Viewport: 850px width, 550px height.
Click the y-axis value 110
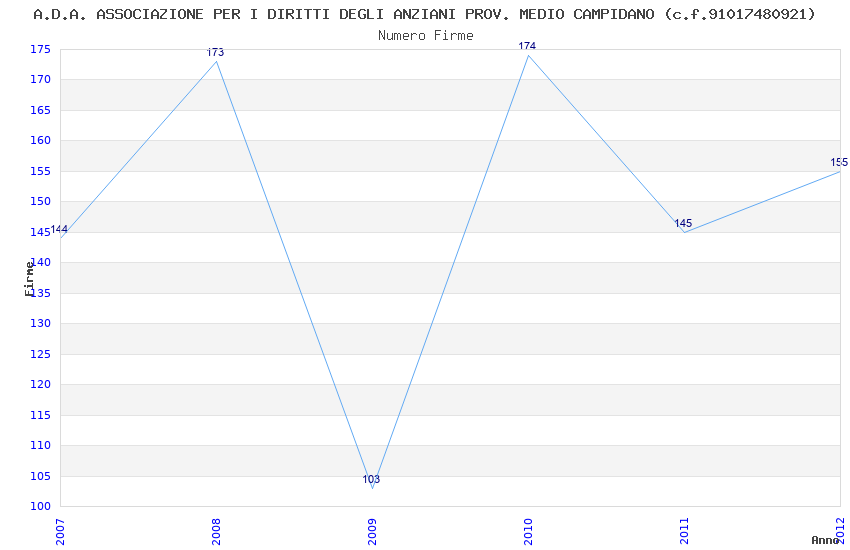coord(40,445)
